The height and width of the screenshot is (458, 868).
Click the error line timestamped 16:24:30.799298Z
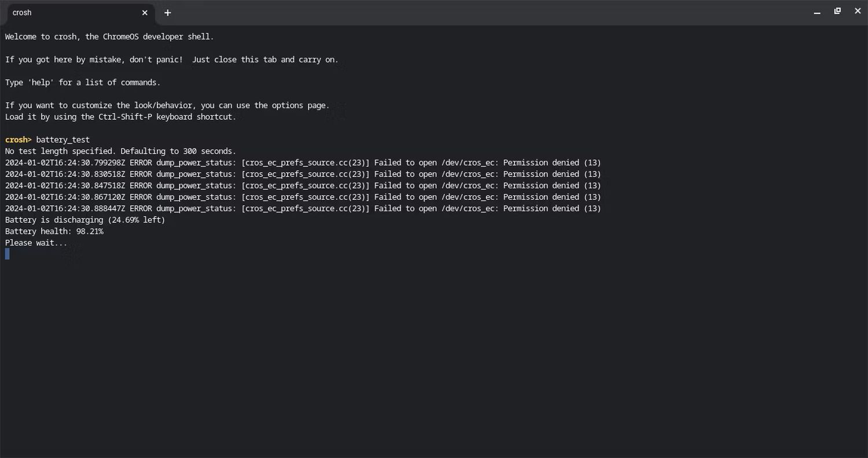pos(303,163)
